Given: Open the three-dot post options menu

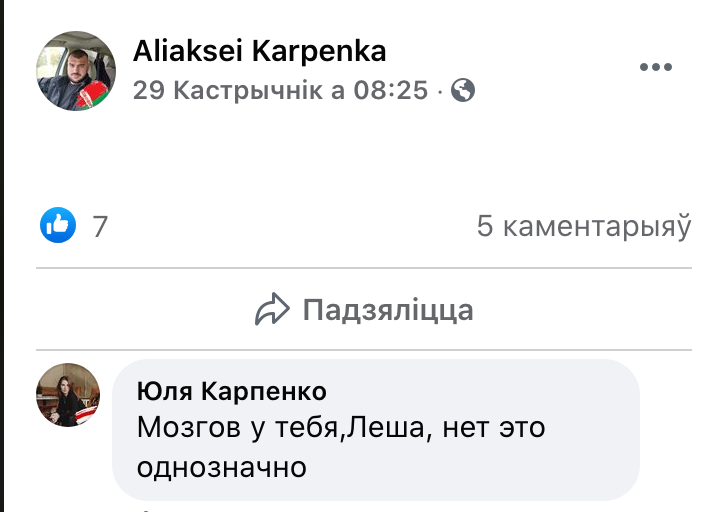Looking at the screenshot, I should [x=656, y=67].
